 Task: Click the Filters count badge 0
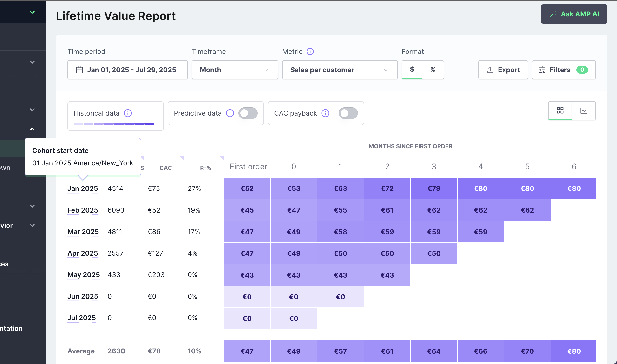coord(582,70)
